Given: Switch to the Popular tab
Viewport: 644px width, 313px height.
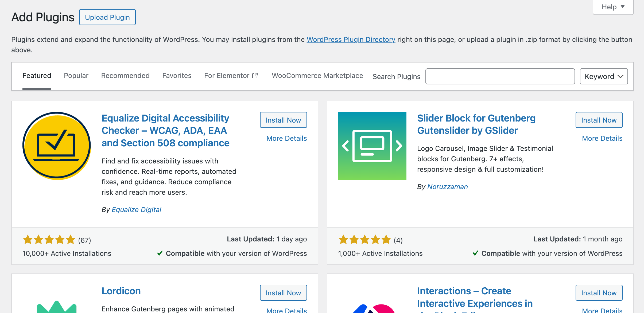Looking at the screenshot, I should [x=76, y=76].
